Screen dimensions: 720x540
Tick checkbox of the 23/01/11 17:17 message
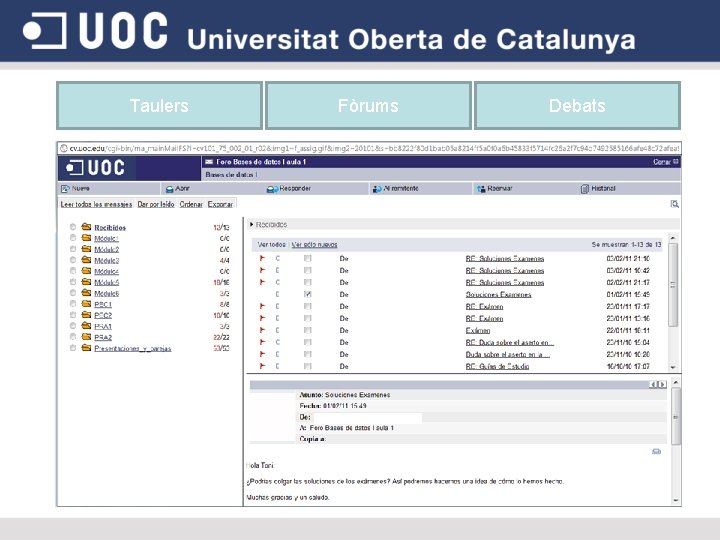click(308, 306)
